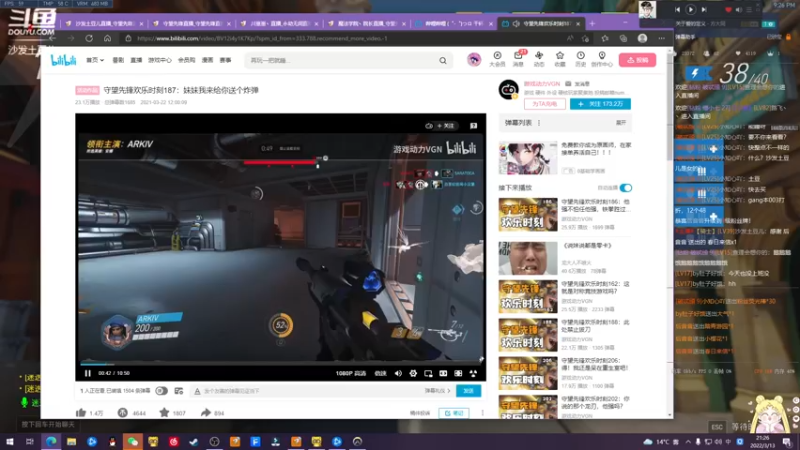The height and width of the screenshot is (450, 800).
Task: Open the 游戏中心 navigation item
Action: [x=160, y=60]
